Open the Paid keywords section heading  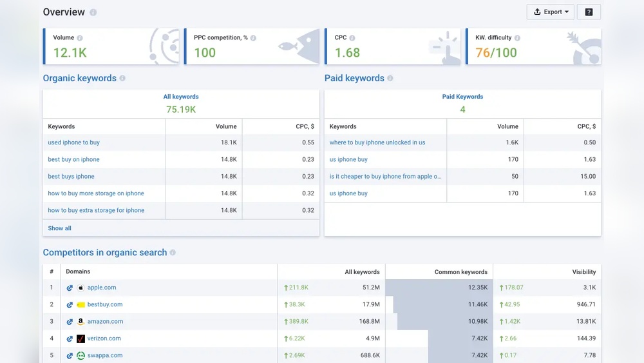pos(354,78)
